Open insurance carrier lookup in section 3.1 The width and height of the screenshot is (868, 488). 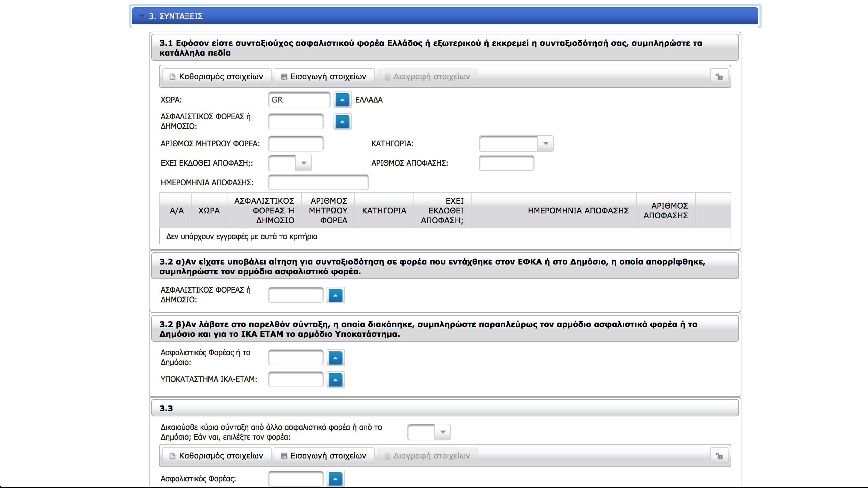(x=342, y=122)
